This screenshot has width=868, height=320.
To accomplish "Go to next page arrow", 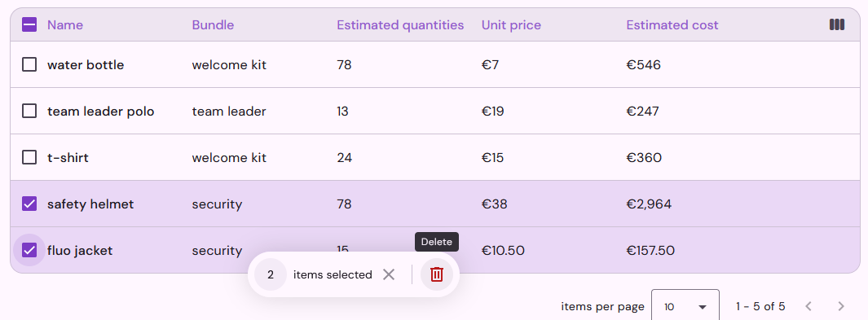I will click(x=841, y=306).
